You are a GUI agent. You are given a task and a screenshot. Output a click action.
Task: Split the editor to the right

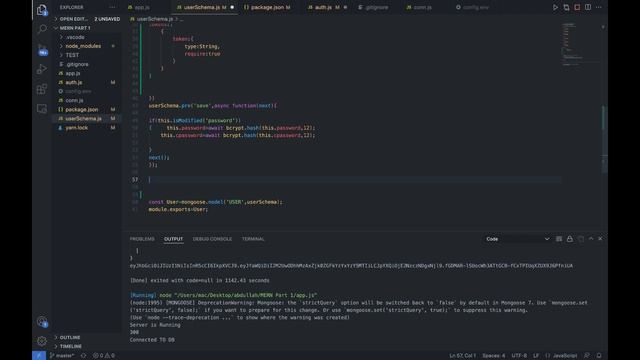tap(588, 7)
